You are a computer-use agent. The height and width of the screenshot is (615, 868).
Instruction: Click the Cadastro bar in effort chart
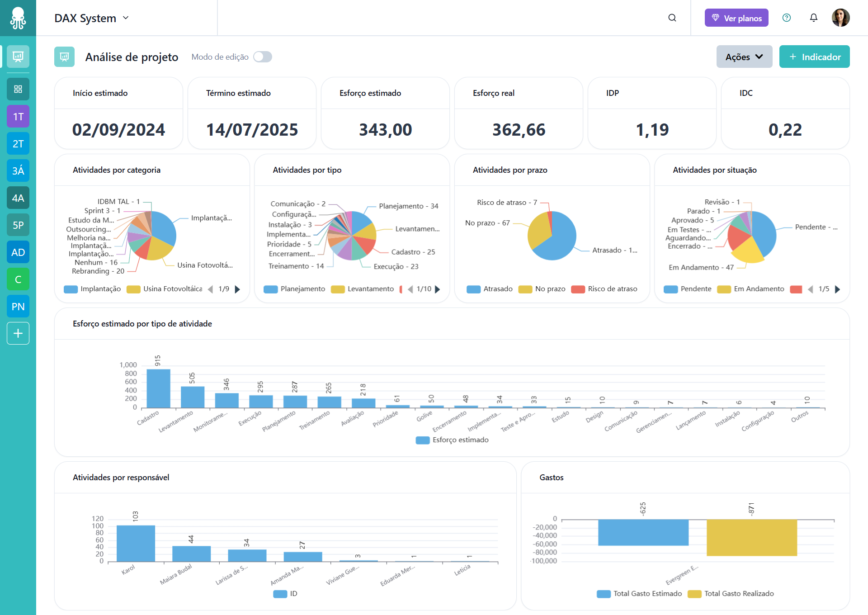[158, 388]
